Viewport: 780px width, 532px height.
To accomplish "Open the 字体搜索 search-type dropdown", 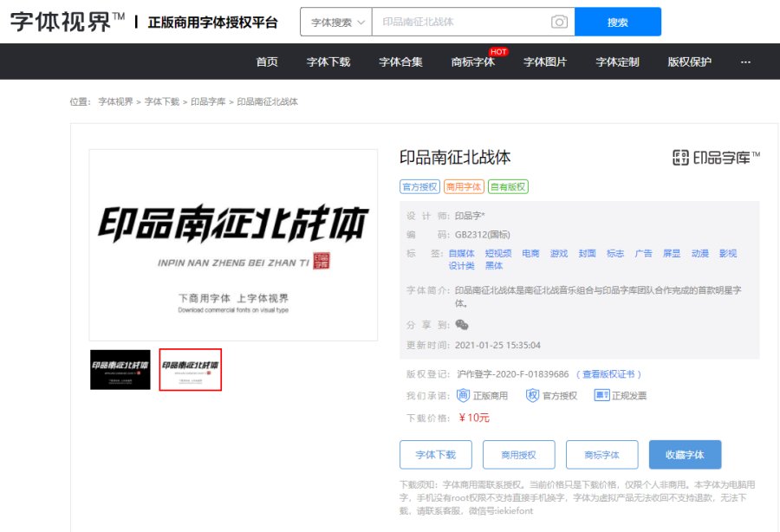I will coord(334,21).
